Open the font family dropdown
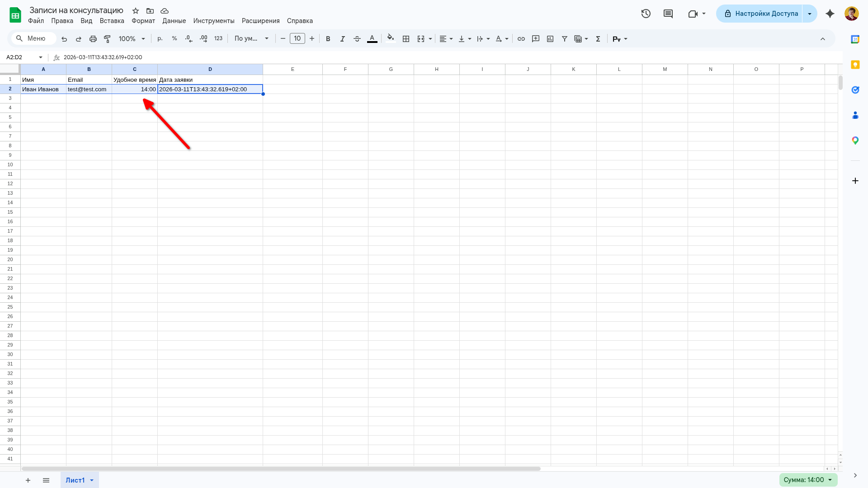 click(251, 39)
